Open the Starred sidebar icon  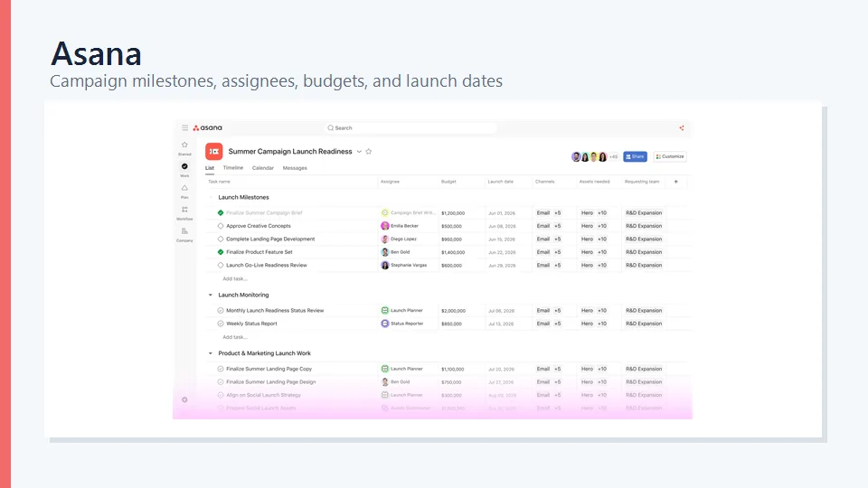(184, 145)
